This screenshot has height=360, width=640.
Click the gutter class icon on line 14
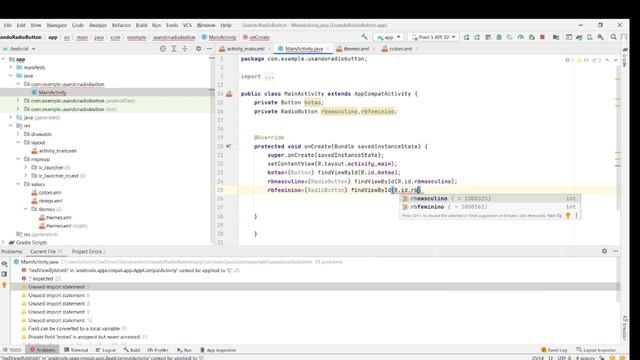[x=229, y=94]
